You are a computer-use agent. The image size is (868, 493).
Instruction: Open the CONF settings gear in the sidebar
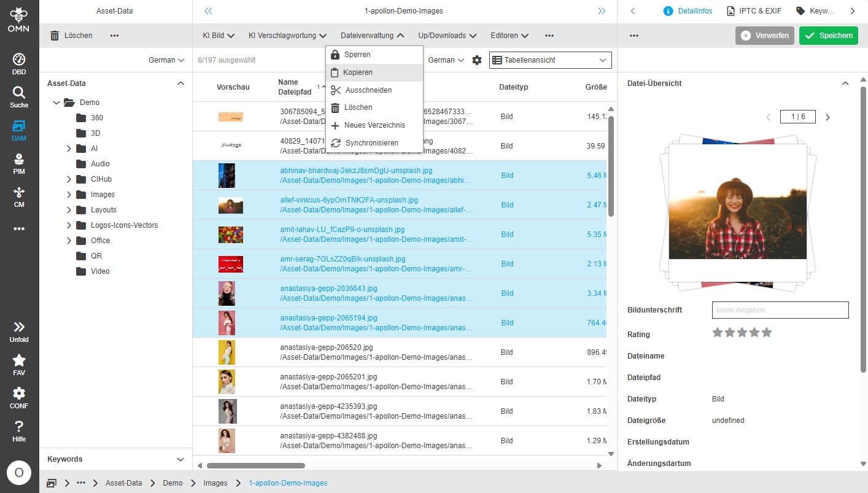[19, 398]
